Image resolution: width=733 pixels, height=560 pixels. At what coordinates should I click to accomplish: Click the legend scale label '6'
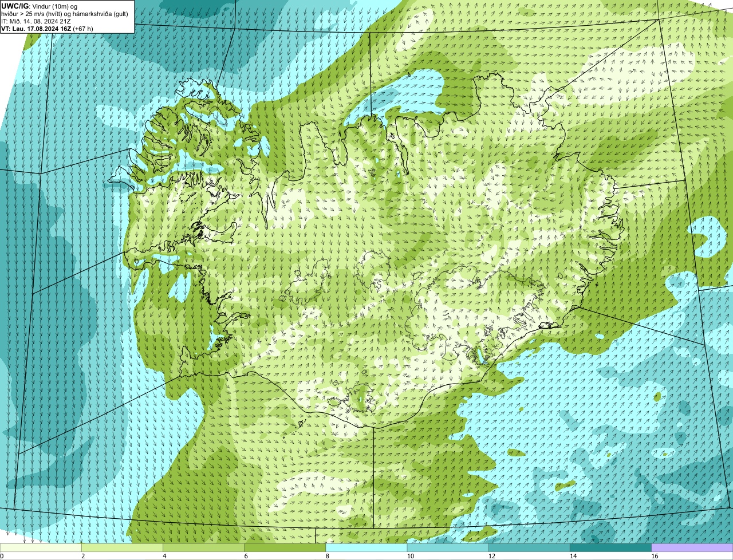point(246,556)
